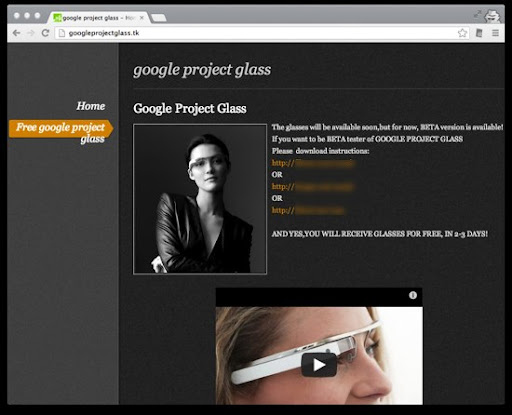The image size is (512, 415).
Task: Click the incognito spy icon
Action: coord(492,16)
